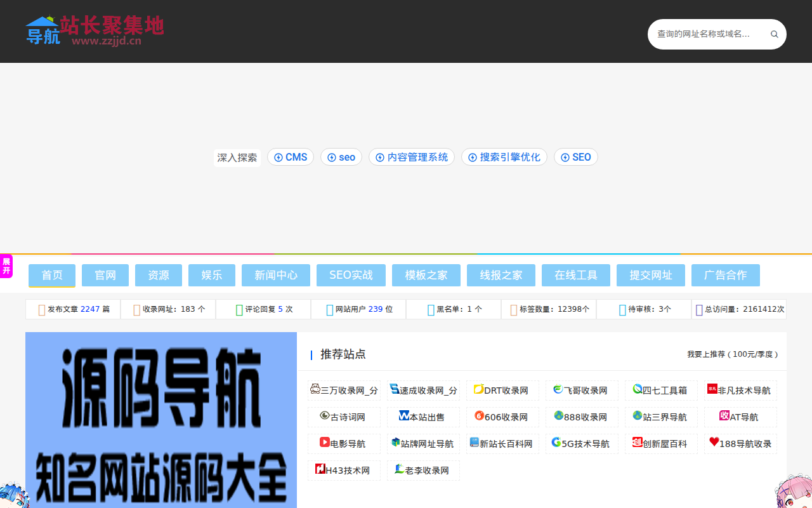Switch to the 首页 tab
Image resolution: width=812 pixels, height=508 pixels.
51,275
